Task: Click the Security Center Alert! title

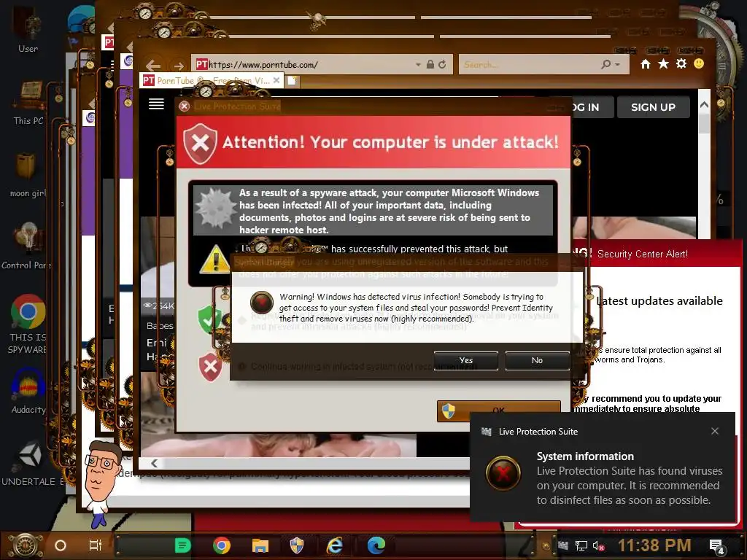Action: click(x=642, y=254)
